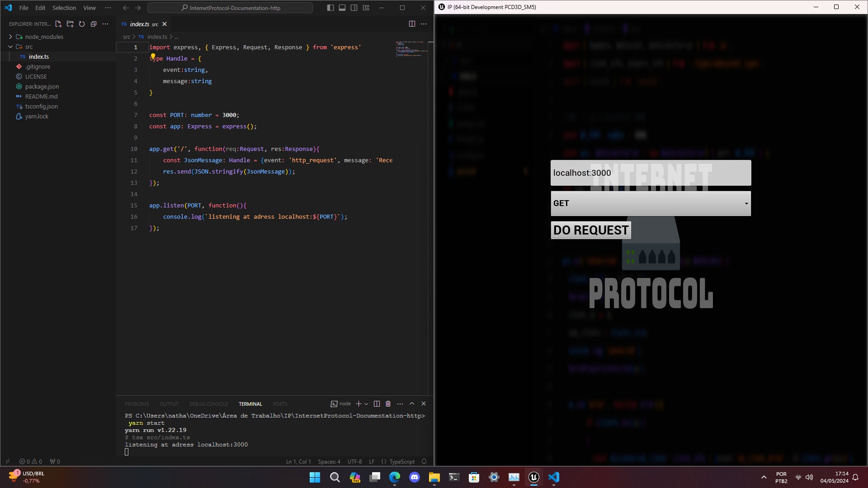868x488 pixels.
Task: Open the Selection menu
Action: [x=64, y=8]
